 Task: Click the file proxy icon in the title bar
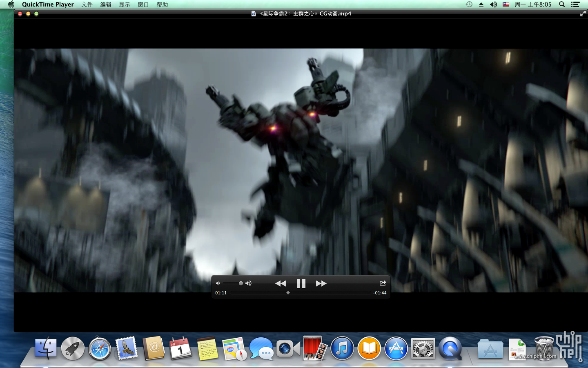click(x=254, y=13)
